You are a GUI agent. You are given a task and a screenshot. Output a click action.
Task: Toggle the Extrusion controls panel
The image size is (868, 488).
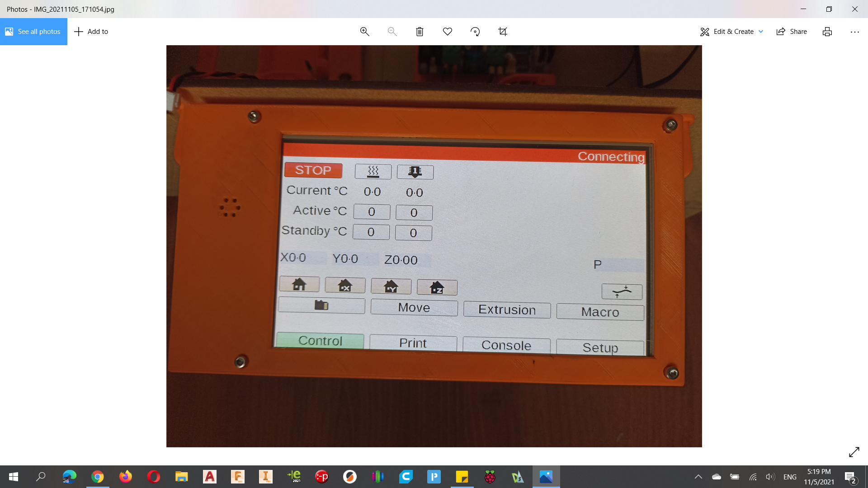507,309
